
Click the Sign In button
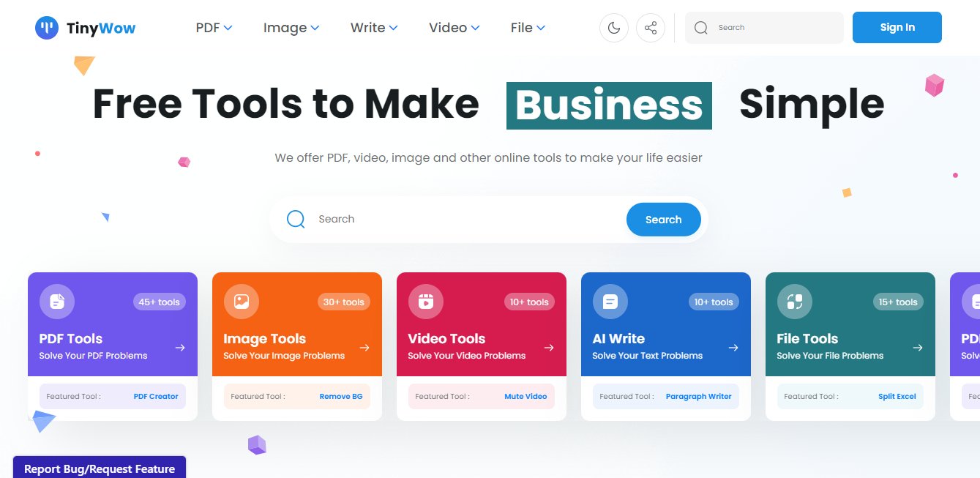pos(897,28)
